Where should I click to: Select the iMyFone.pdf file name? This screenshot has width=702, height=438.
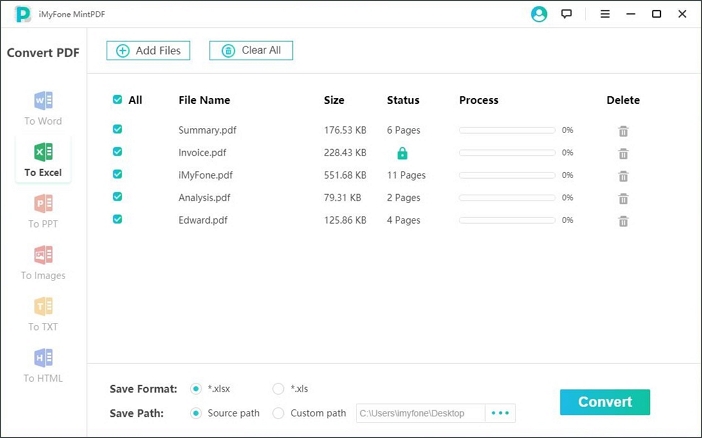click(205, 175)
